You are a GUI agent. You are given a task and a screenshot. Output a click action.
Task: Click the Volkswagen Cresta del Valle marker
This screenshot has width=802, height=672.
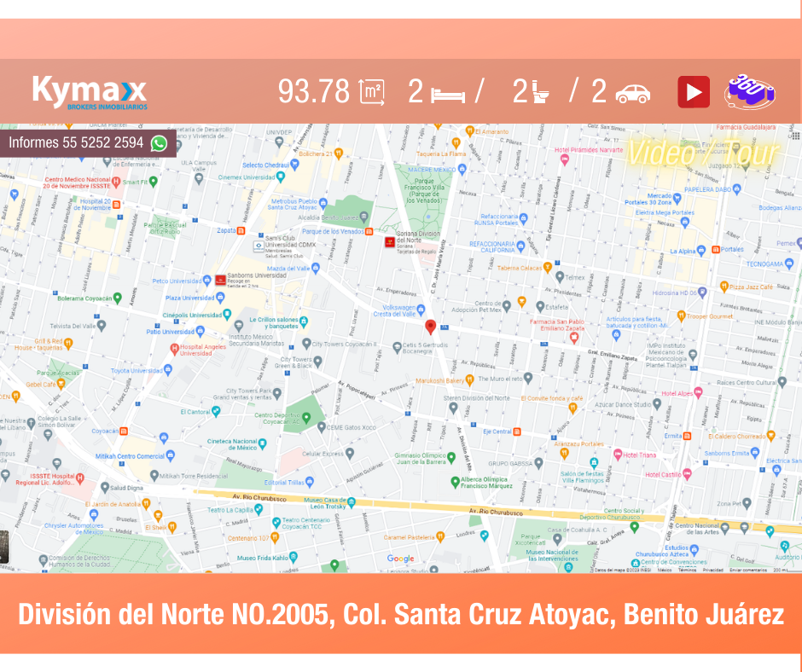pyautogui.click(x=421, y=309)
